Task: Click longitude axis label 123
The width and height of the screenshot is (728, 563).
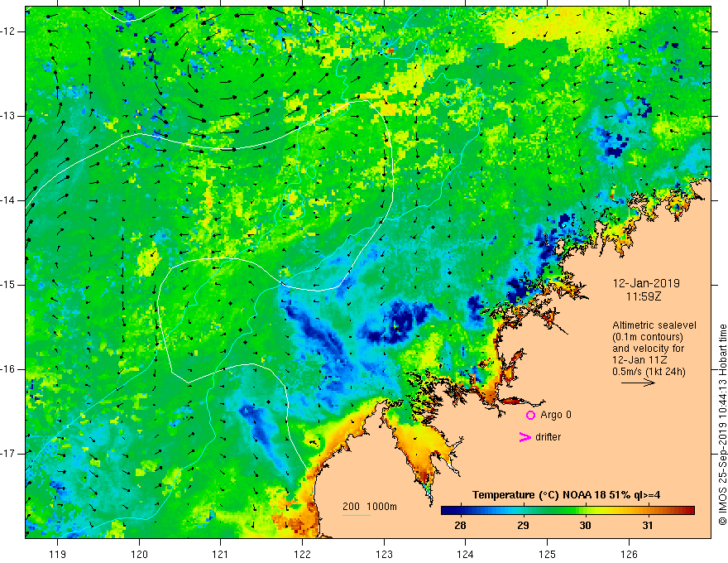Action: pyautogui.click(x=384, y=554)
